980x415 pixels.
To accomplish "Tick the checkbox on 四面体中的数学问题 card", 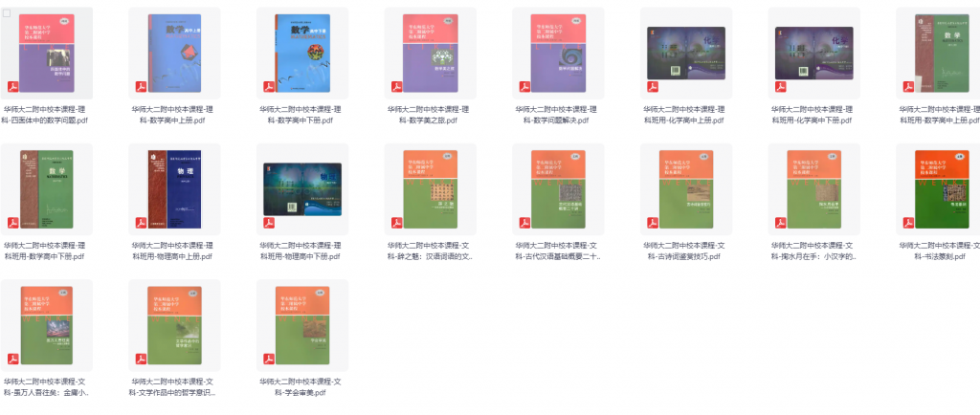I will [x=7, y=13].
